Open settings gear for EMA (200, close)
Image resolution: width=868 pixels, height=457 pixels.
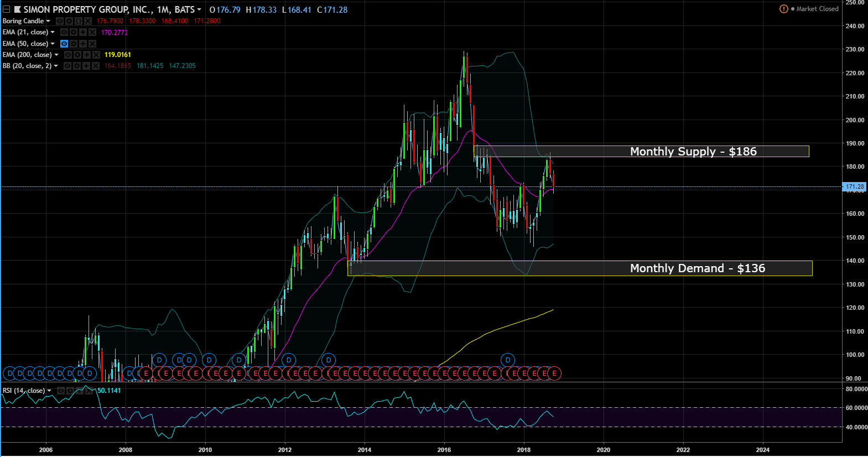[77, 55]
